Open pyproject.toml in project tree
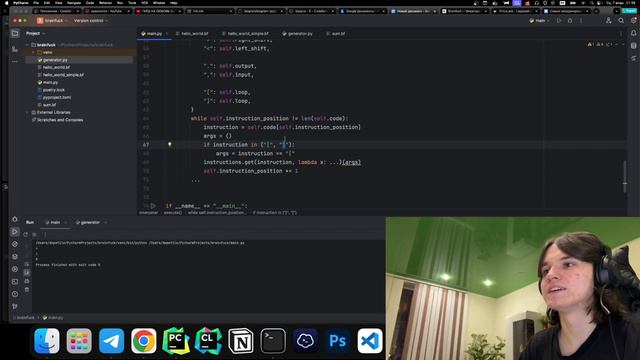The height and width of the screenshot is (360, 640). (x=57, y=98)
